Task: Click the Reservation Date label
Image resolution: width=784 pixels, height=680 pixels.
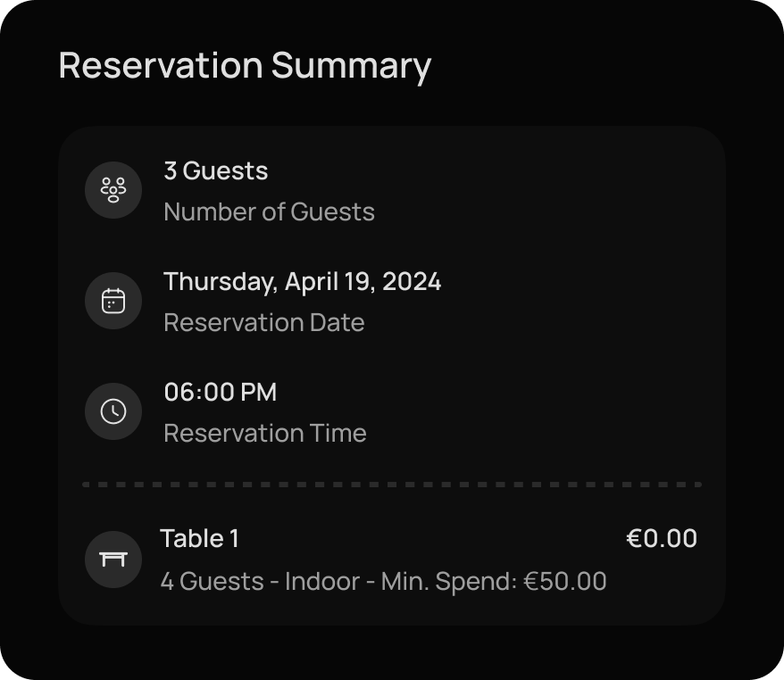Action: pyautogui.click(x=264, y=323)
